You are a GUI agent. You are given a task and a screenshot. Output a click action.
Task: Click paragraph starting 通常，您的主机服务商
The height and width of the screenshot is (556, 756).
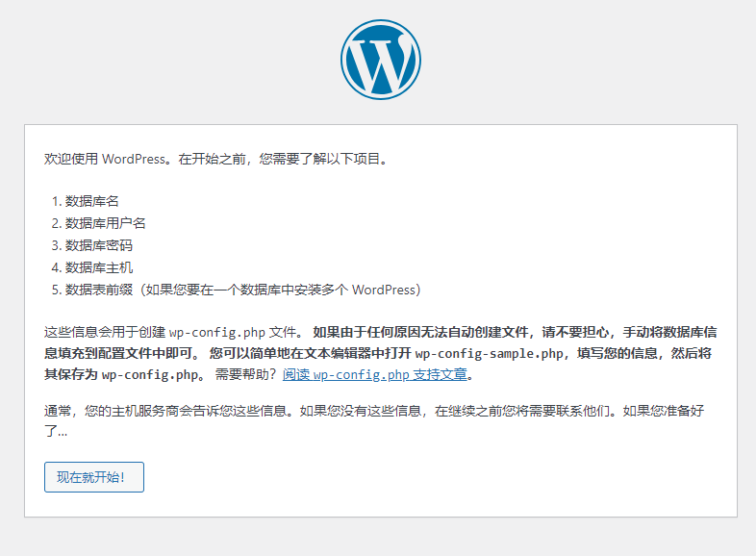(374, 421)
